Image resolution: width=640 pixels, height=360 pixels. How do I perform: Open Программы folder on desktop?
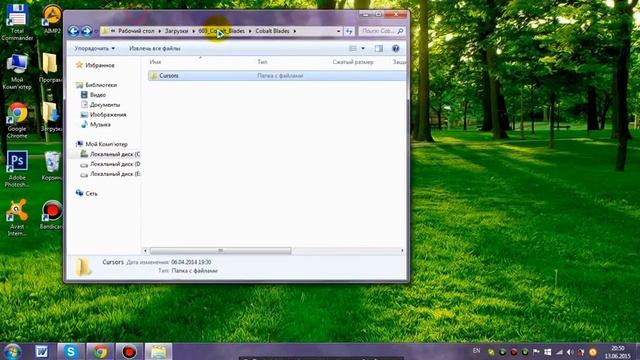51,69
